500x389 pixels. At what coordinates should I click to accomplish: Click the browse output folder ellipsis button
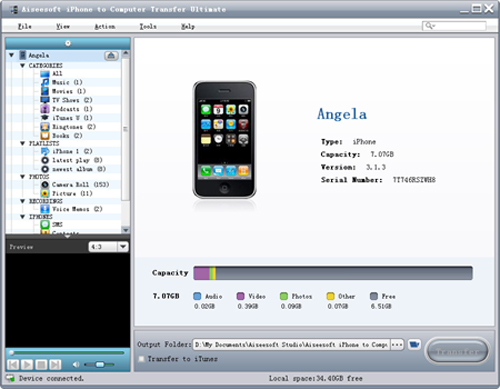tap(397, 344)
